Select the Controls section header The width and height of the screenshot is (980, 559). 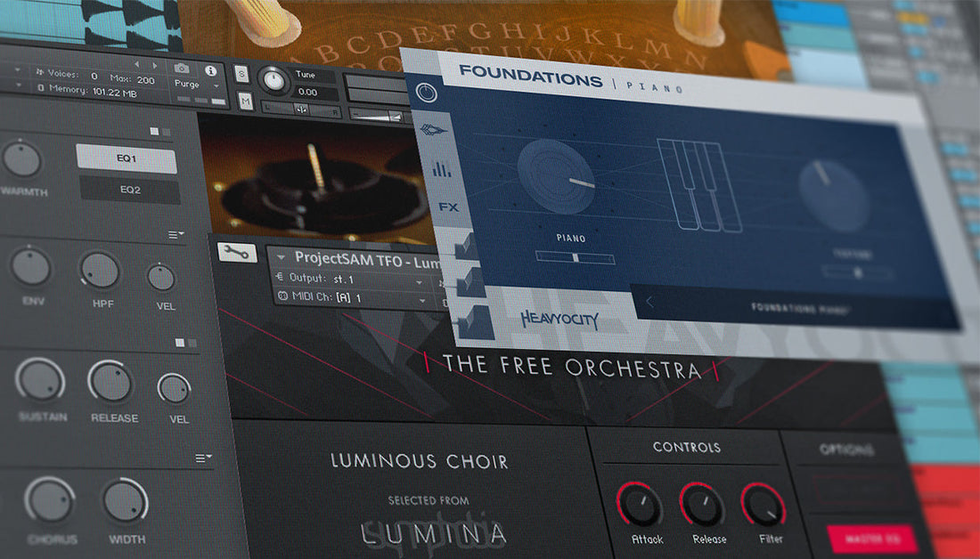(687, 447)
